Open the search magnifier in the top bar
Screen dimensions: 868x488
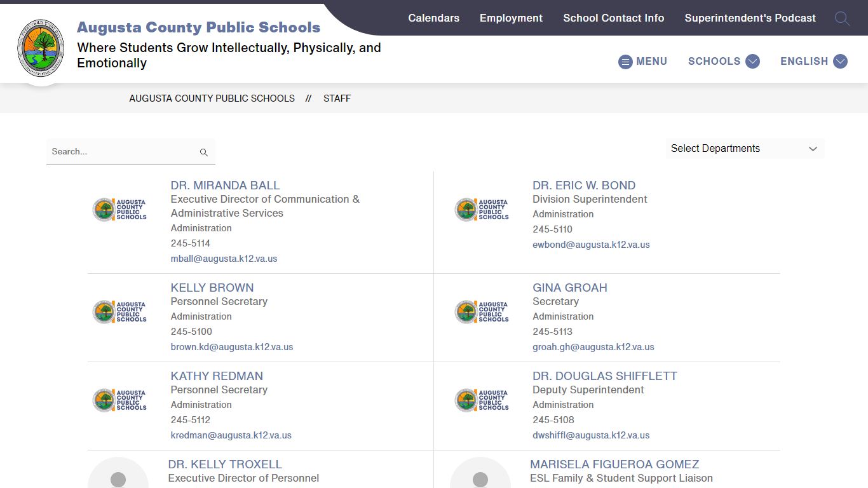842,18
